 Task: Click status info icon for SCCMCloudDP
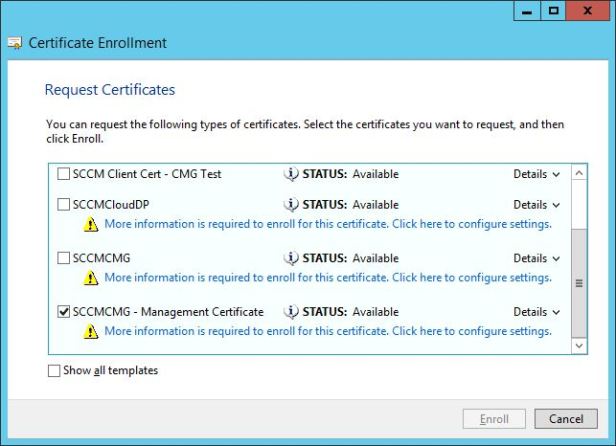point(291,204)
